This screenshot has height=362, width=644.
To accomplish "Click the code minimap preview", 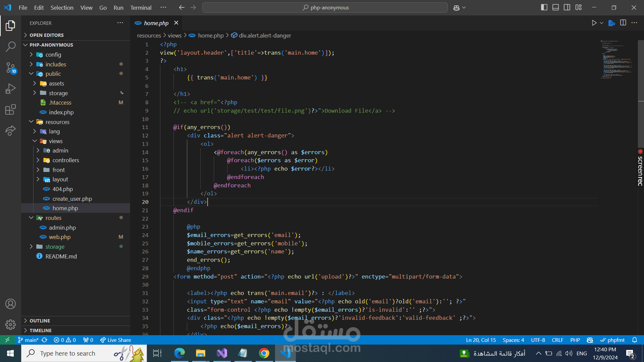I will tap(616, 60).
